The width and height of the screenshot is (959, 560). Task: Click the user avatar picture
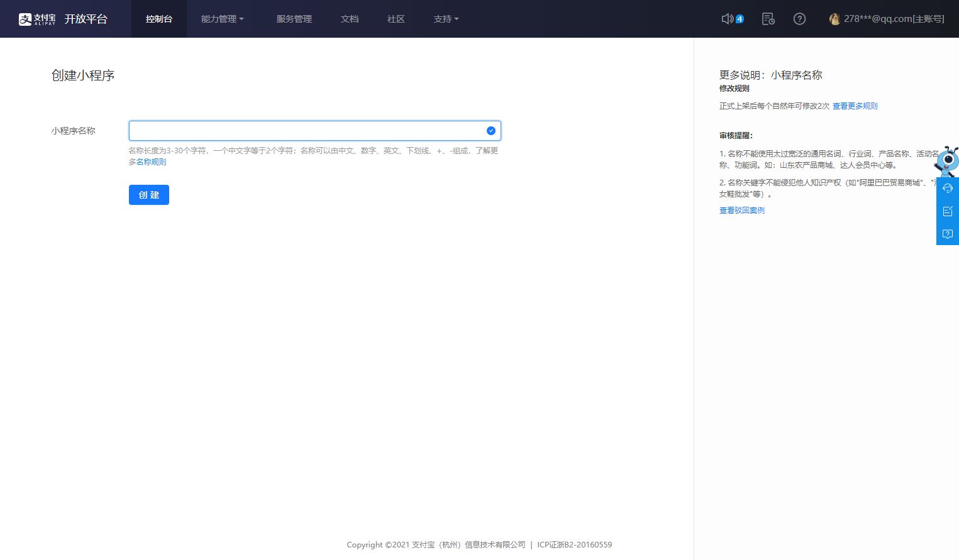834,19
